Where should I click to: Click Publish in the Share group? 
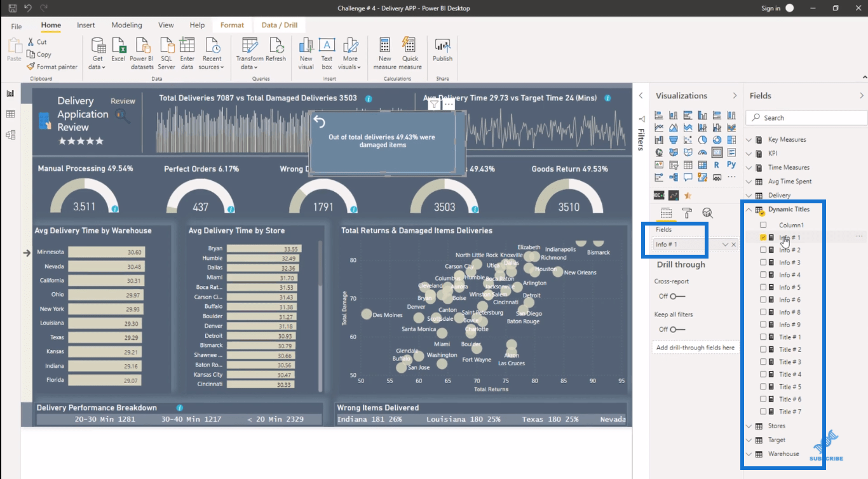click(442, 50)
